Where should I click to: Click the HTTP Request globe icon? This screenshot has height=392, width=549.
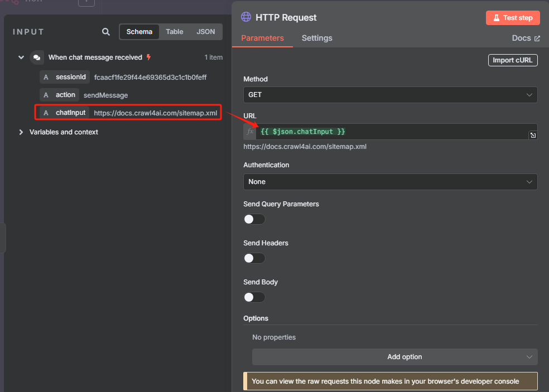(246, 17)
